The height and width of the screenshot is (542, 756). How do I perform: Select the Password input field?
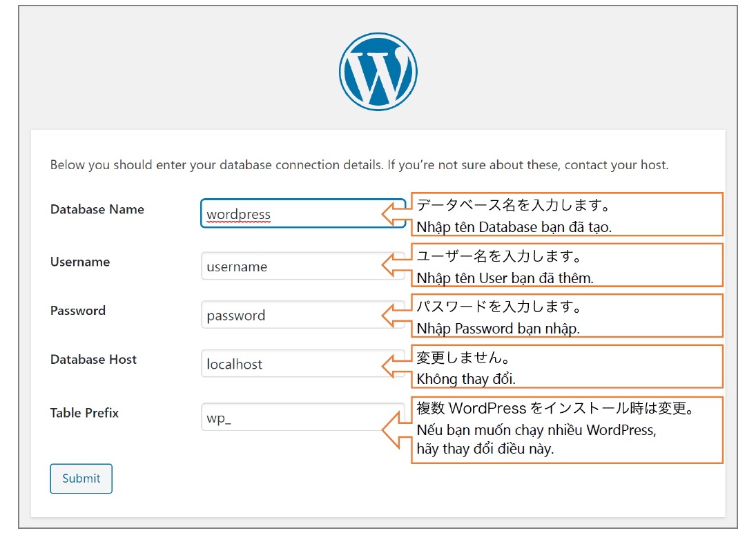tap(303, 314)
